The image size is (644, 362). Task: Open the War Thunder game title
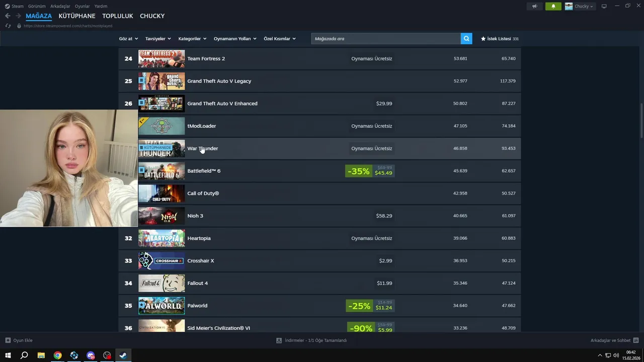click(203, 148)
